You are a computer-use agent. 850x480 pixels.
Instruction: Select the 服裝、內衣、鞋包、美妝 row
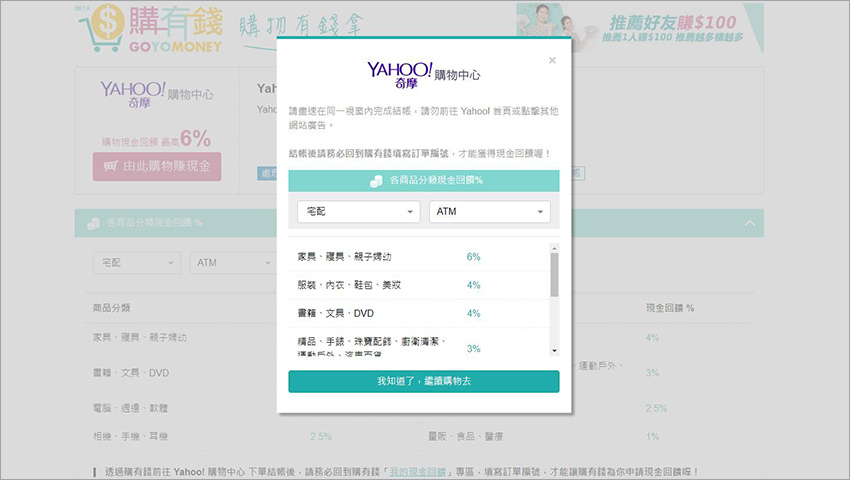420,285
